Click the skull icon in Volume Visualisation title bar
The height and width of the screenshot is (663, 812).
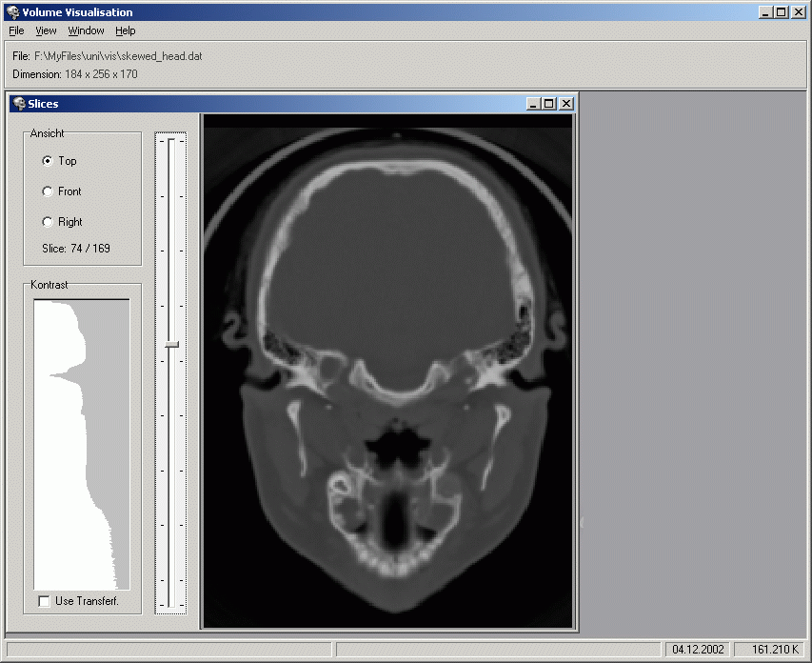click(12, 12)
